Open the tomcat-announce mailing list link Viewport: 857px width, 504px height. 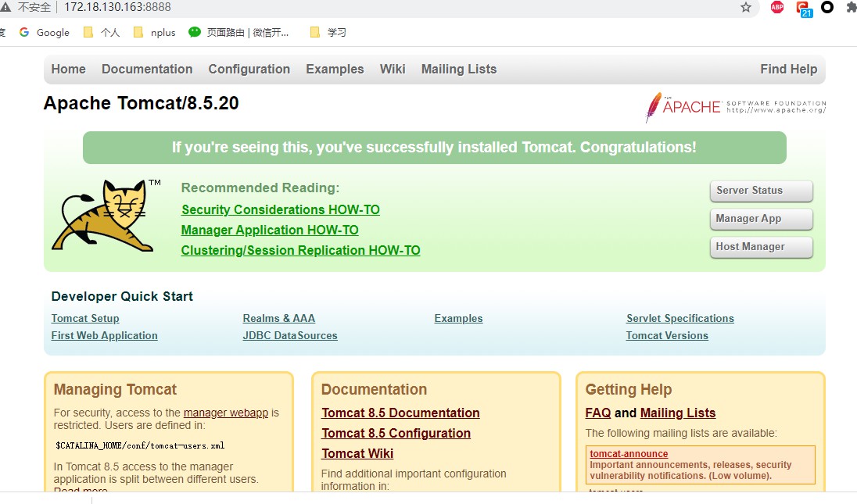(x=629, y=454)
